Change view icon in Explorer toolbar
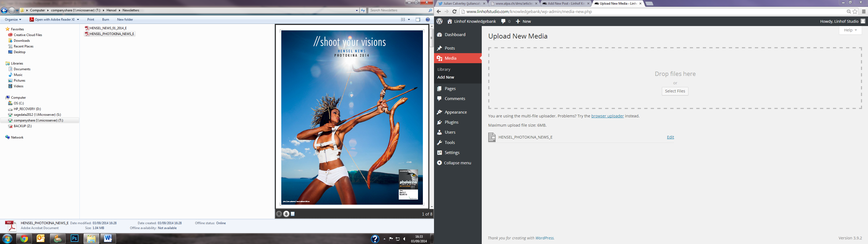The height and width of the screenshot is (244, 868). click(x=403, y=20)
